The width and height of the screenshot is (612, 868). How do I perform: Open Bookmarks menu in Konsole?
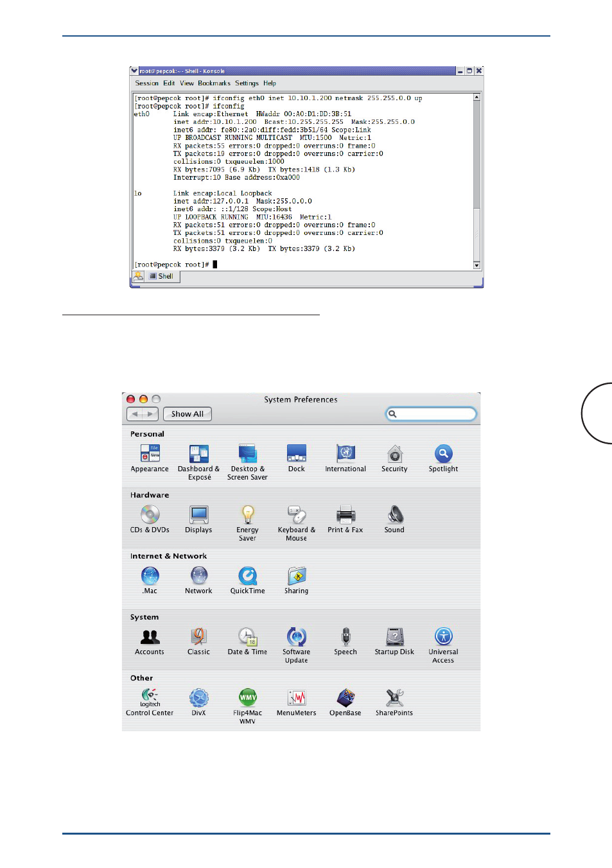click(x=214, y=83)
